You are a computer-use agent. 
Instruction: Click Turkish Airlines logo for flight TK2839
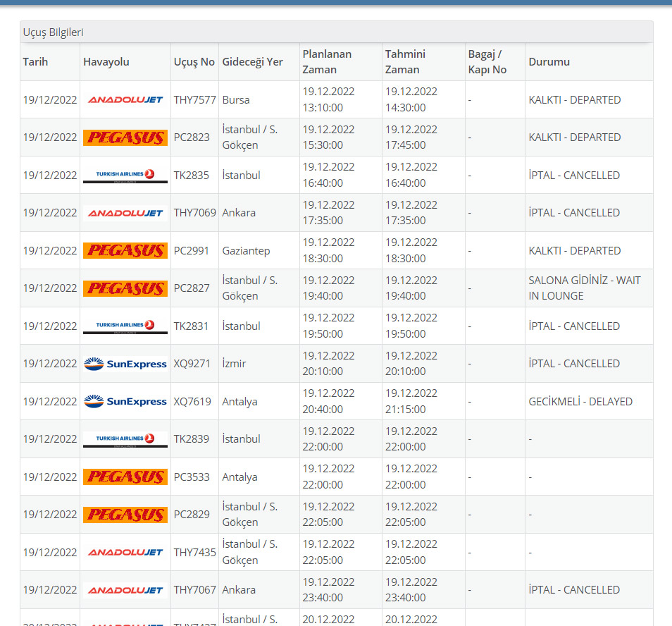125,439
